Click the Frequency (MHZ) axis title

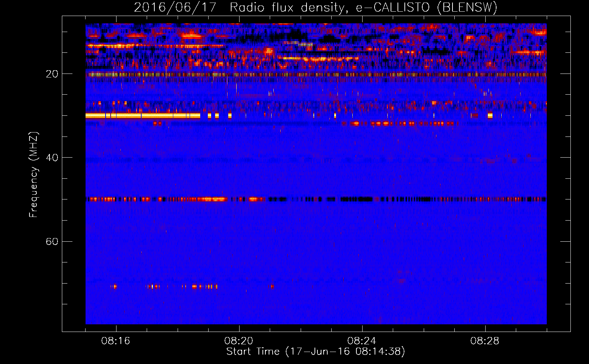click(x=33, y=175)
